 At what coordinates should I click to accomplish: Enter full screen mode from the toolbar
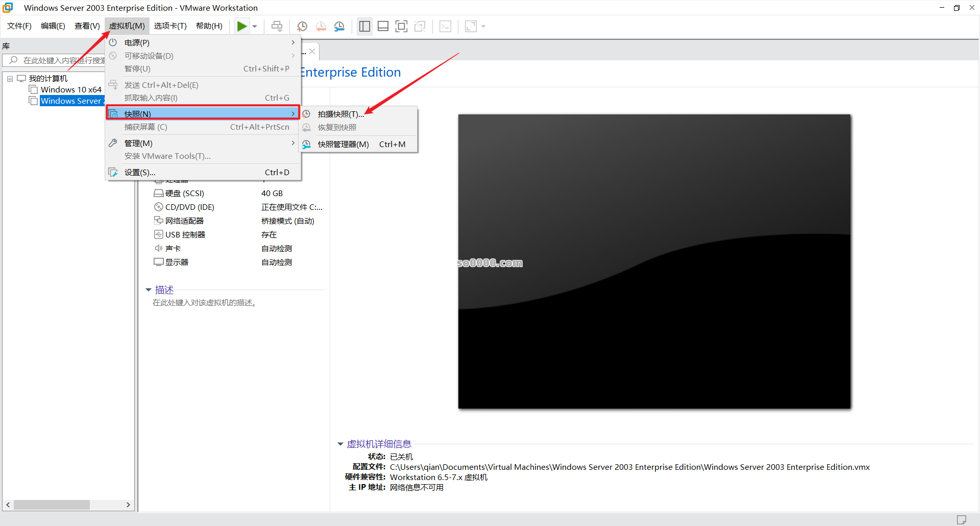pos(402,26)
